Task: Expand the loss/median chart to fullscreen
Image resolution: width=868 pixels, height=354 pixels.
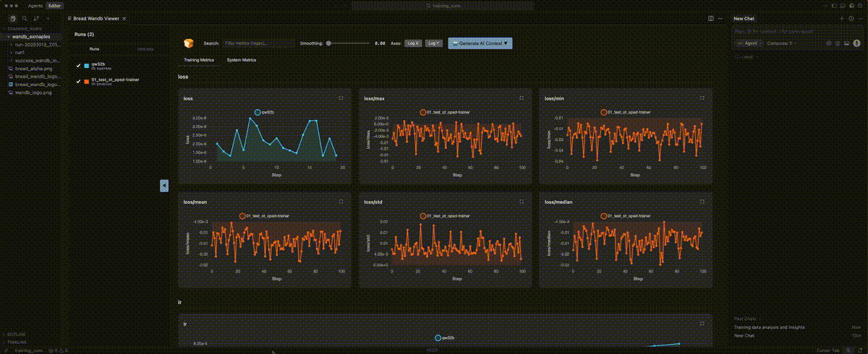Action: (x=702, y=202)
